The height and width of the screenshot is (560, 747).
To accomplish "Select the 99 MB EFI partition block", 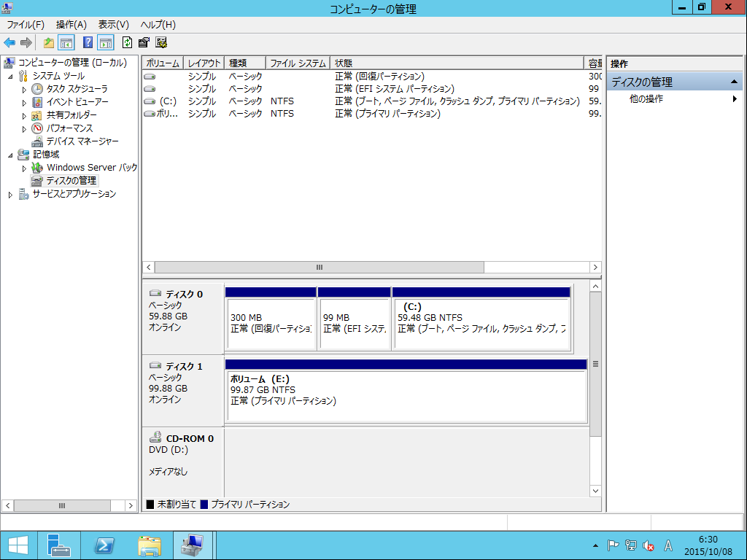I will click(354, 319).
